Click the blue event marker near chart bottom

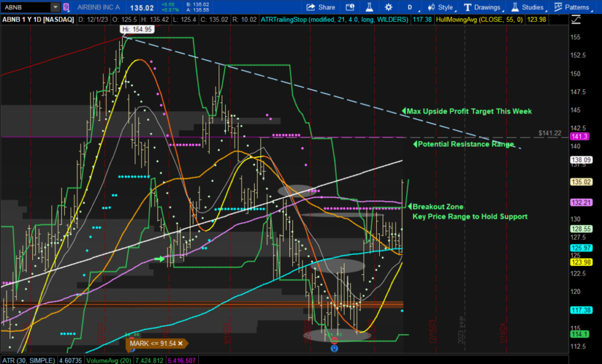335,348
